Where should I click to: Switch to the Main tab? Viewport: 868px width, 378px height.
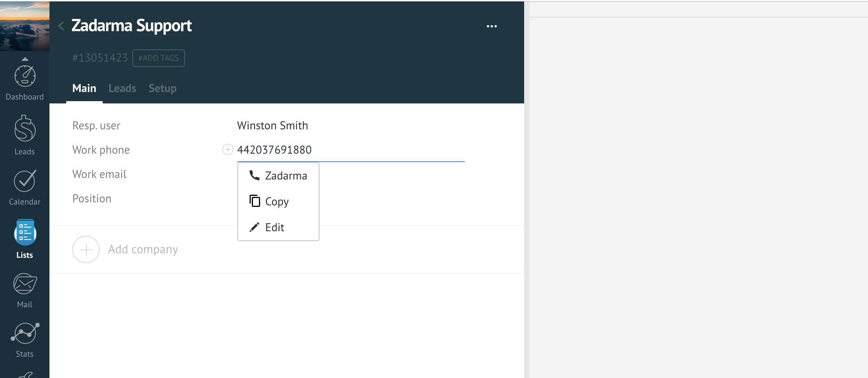[x=84, y=88]
